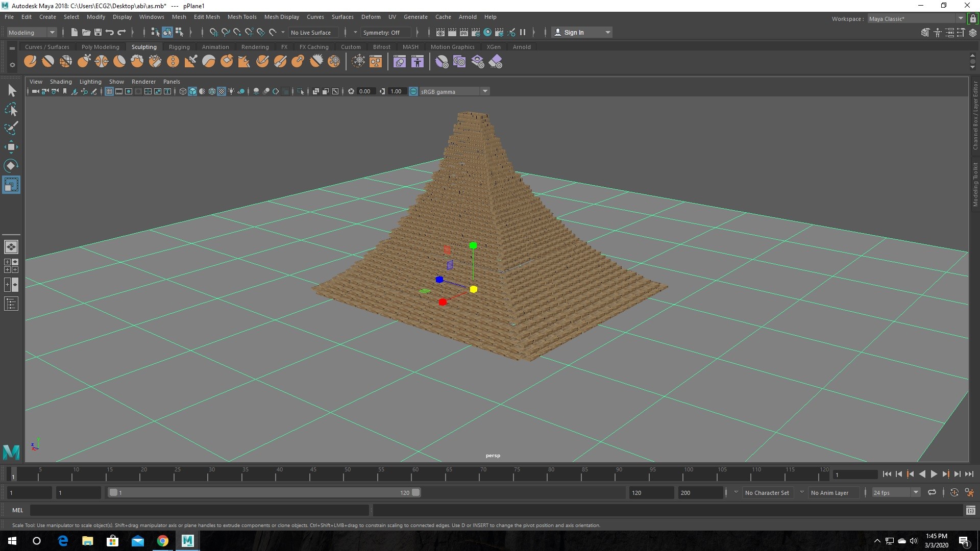Toggle textured display in the viewport
The height and width of the screenshot is (551, 980).
[222, 91]
